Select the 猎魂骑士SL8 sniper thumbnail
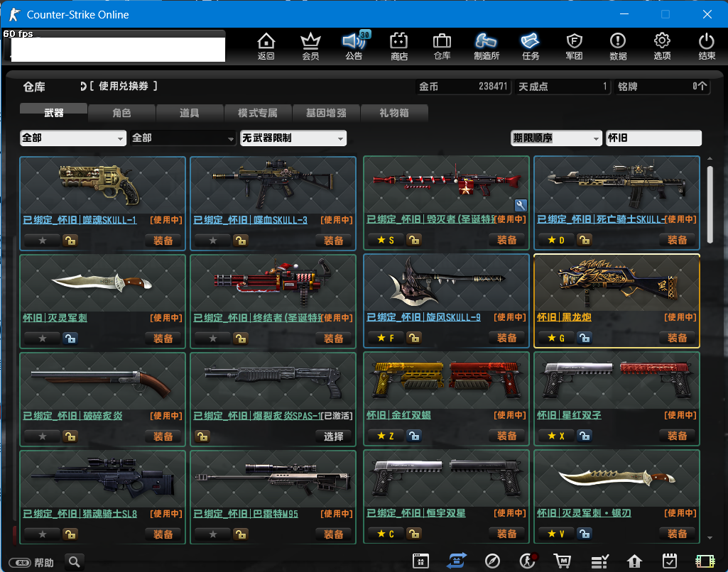The image size is (728, 572). pos(102,479)
